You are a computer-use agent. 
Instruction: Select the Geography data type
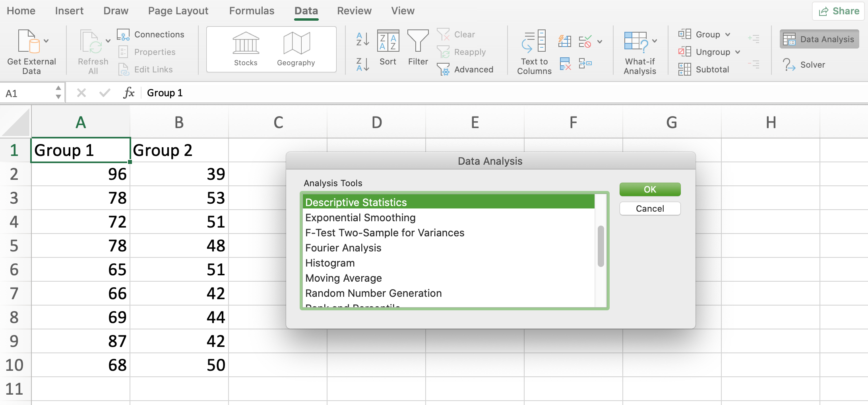point(296,49)
